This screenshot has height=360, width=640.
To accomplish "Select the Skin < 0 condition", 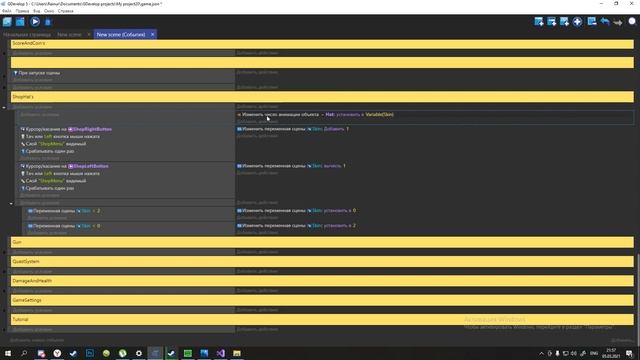I will click(x=64, y=226).
